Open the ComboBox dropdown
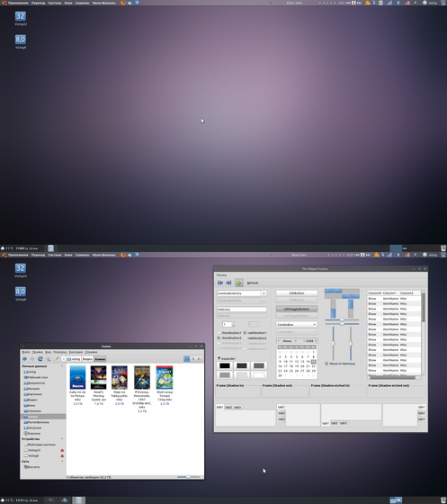This screenshot has height=504, width=447. point(297,325)
